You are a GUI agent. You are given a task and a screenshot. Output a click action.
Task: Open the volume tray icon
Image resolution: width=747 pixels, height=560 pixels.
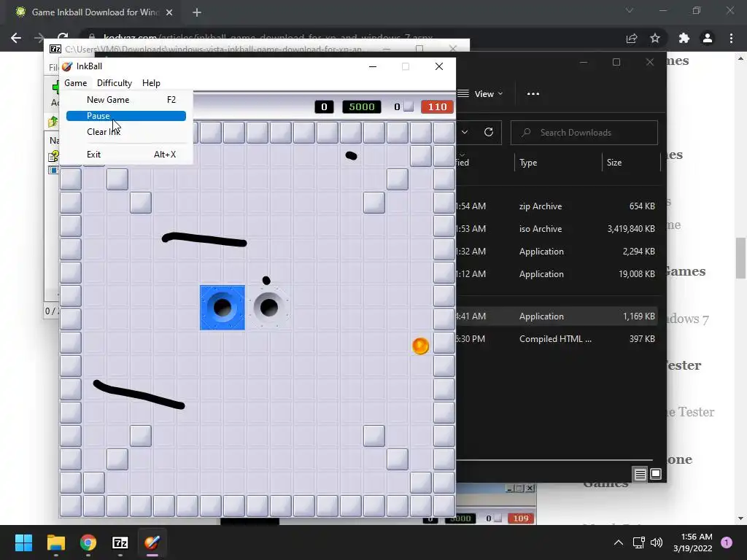[657, 542]
